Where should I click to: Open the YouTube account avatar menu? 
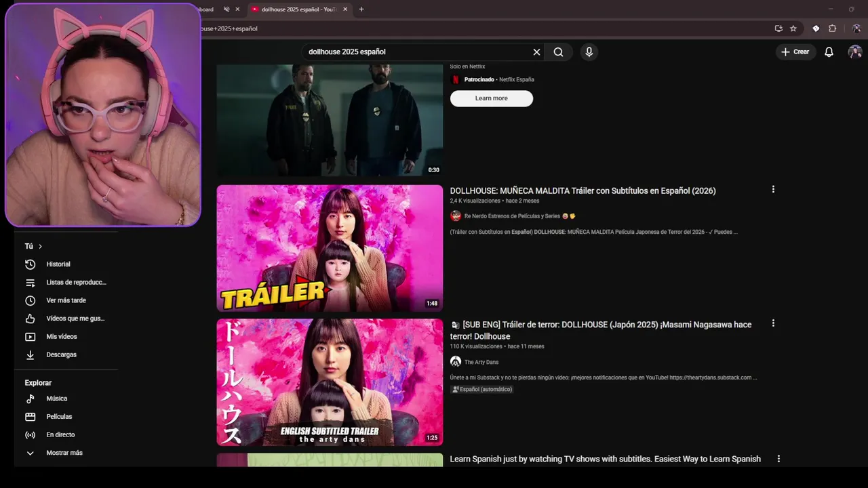pos(855,52)
